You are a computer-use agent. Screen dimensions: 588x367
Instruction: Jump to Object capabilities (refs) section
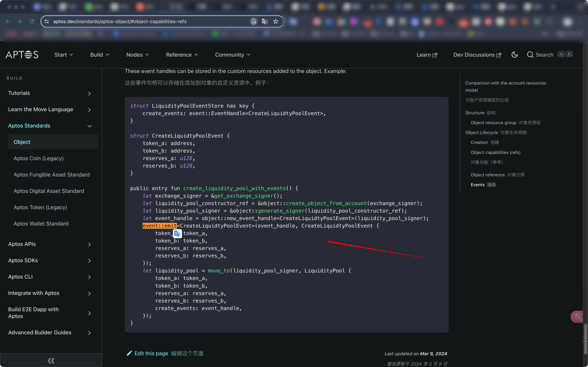495,152
